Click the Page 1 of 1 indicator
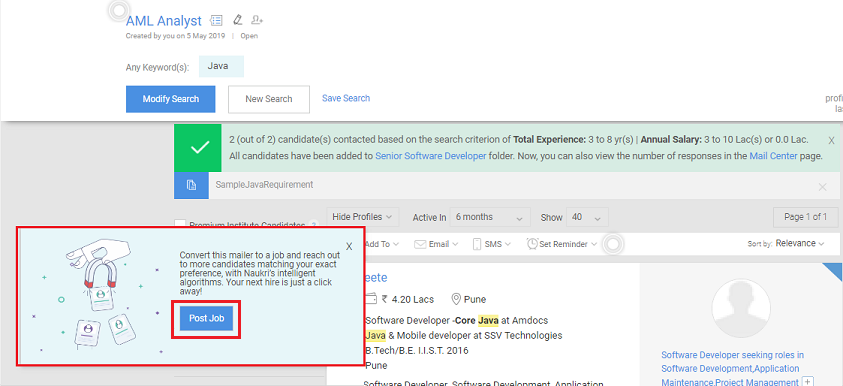The height and width of the screenshot is (386, 843). [805, 217]
